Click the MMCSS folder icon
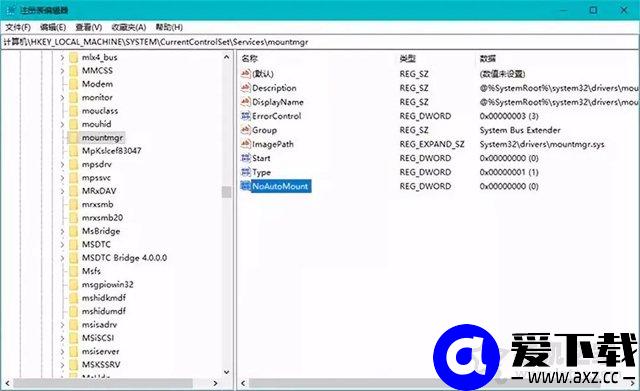 coord(73,71)
